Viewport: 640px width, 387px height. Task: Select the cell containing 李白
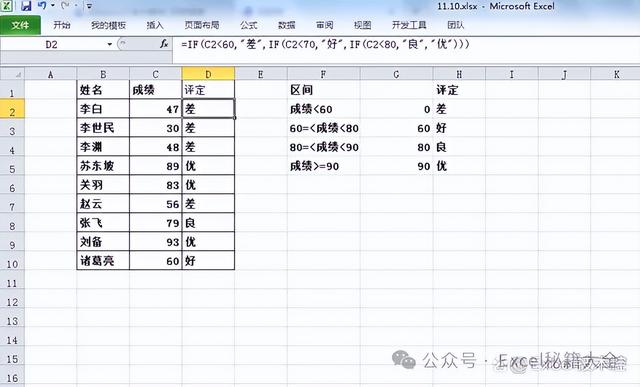103,109
